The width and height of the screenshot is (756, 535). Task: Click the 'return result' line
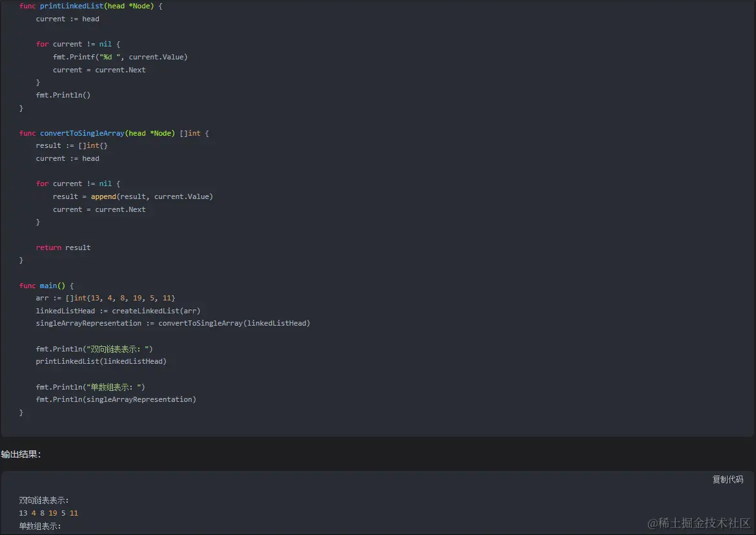coord(63,247)
